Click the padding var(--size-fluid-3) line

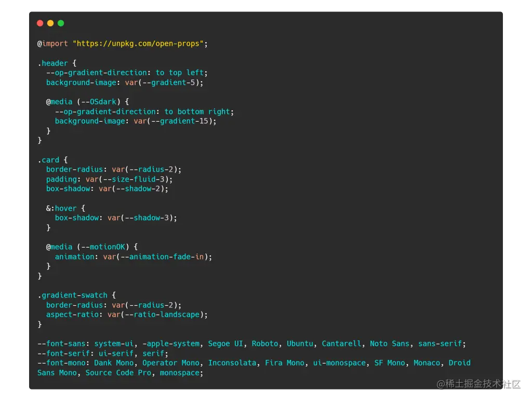[109, 179]
